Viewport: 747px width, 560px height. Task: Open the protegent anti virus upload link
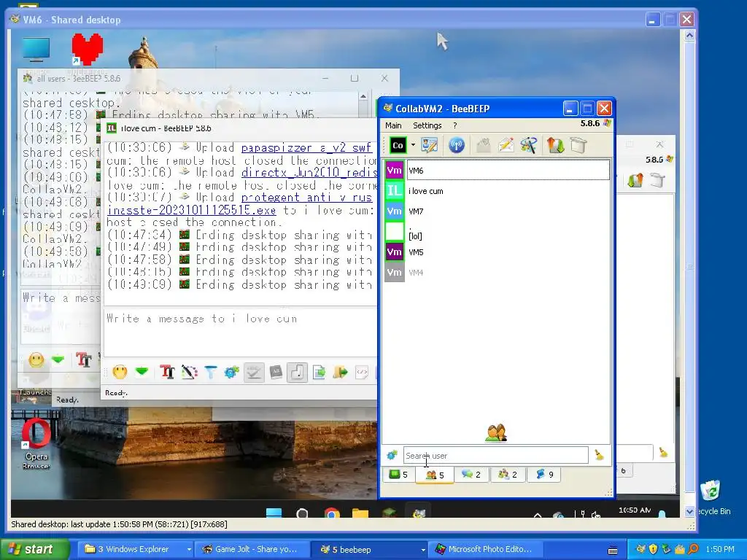(306, 197)
